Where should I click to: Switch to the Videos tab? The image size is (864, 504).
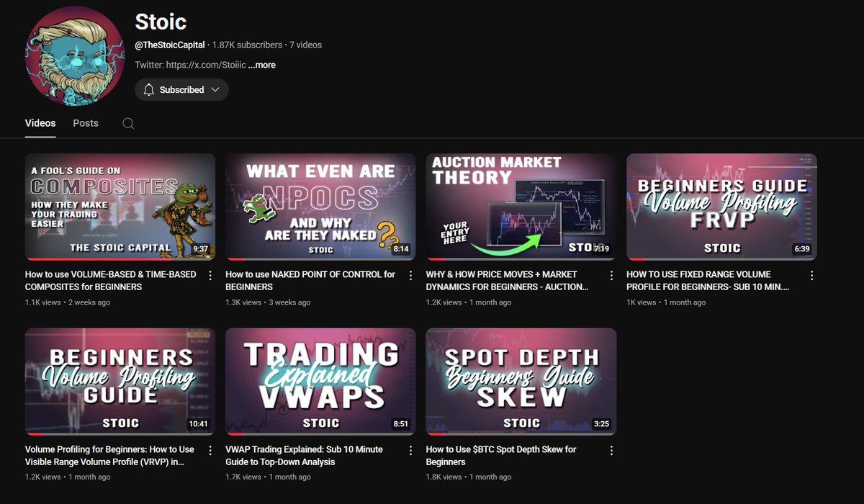[40, 123]
